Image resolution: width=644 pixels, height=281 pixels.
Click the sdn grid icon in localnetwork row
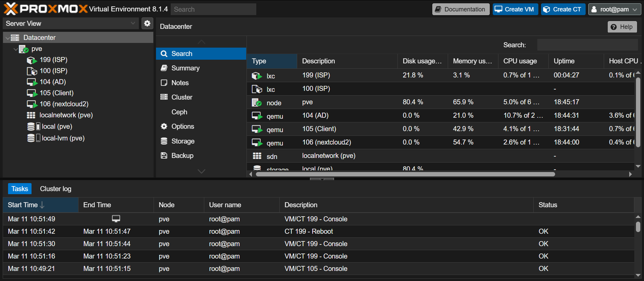[x=257, y=156]
